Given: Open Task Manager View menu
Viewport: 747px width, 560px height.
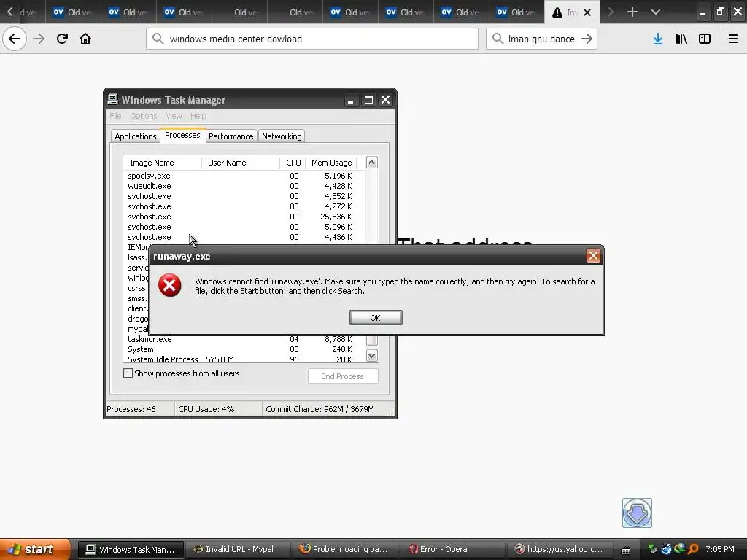Looking at the screenshot, I should (x=174, y=116).
